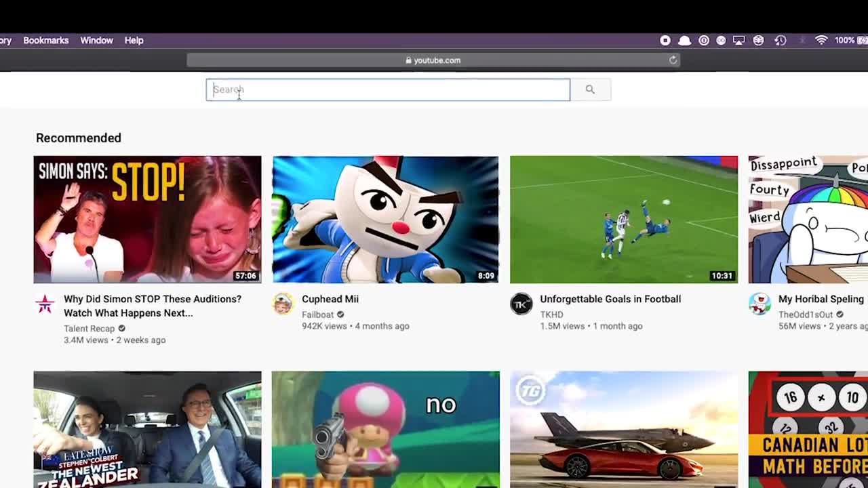The width and height of the screenshot is (868, 488).
Task: Click '3.4M views • 2 weeks ago' text
Action: (115, 340)
